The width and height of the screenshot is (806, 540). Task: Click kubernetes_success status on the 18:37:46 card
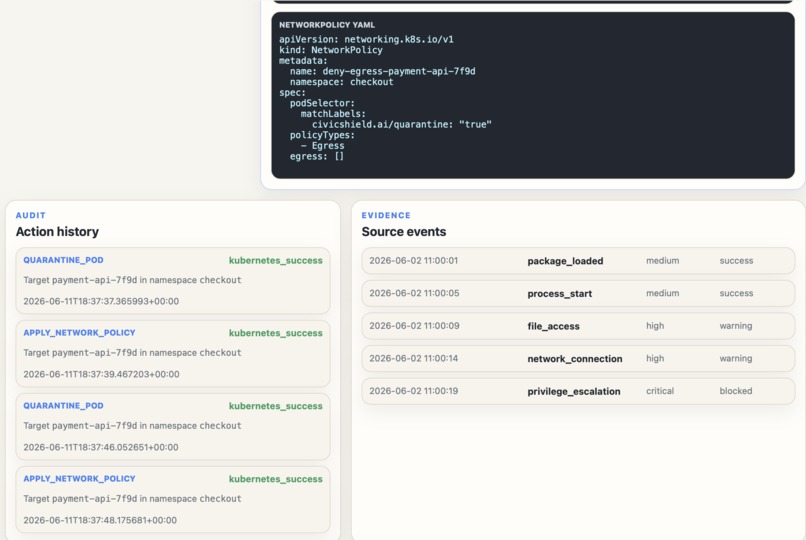(x=276, y=406)
